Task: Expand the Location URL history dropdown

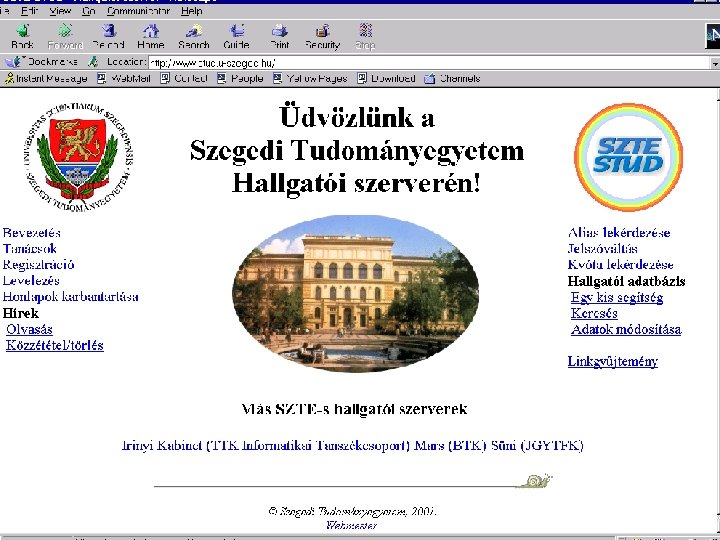Action: pyautogui.click(x=715, y=62)
